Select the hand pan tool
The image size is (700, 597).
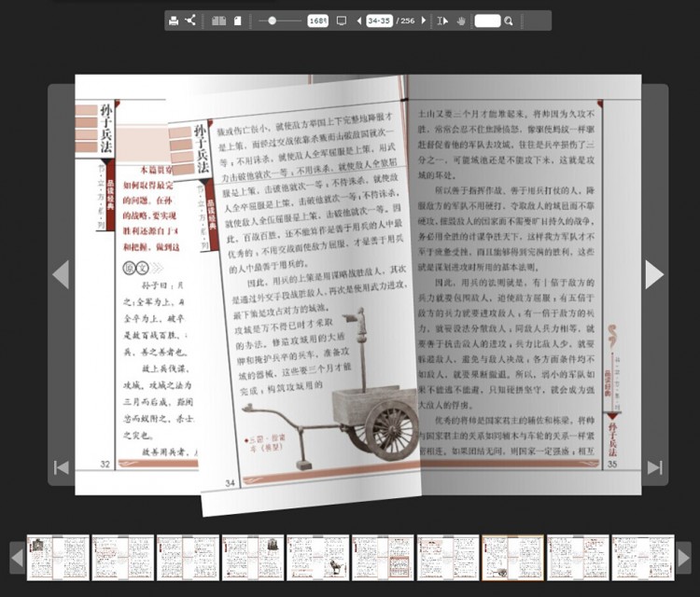[461, 21]
